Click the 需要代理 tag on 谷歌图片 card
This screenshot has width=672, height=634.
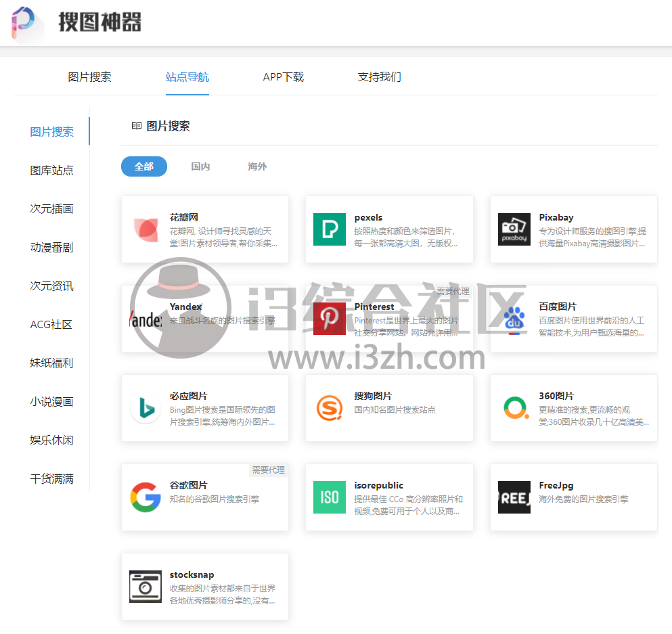pyautogui.click(x=268, y=470)
